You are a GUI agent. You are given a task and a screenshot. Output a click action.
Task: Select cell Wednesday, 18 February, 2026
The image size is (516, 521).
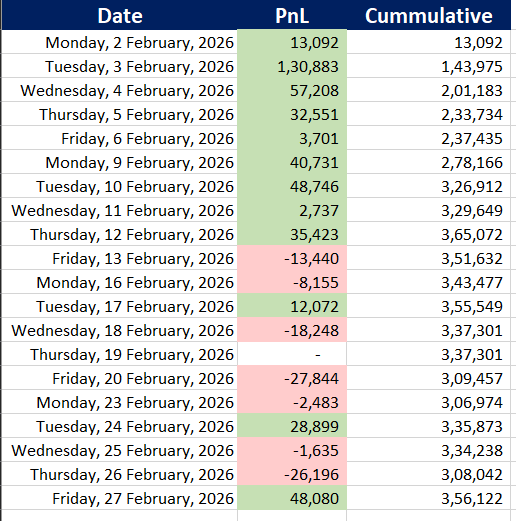[120, 330]
